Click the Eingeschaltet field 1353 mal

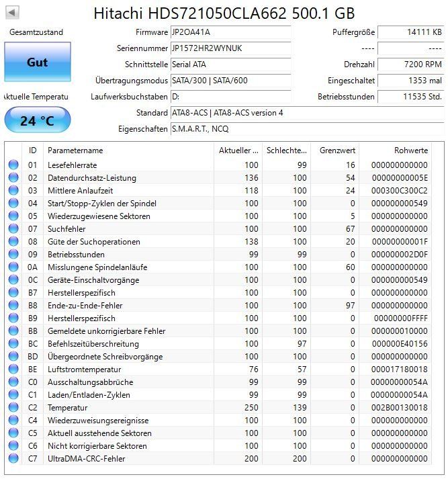tap(411, 81)
